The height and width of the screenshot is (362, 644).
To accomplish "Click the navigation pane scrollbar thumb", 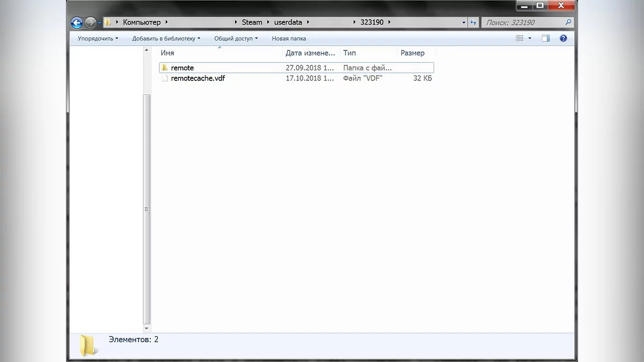I will (x=147, y=208).
